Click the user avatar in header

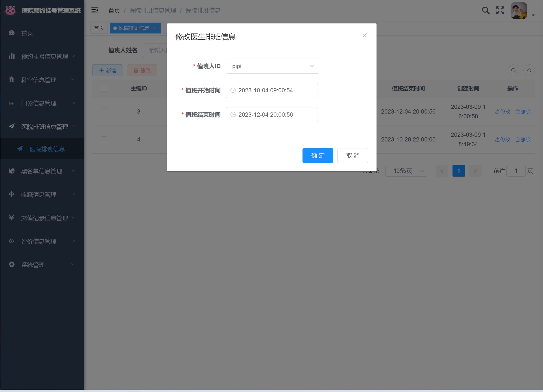[519, 11]
